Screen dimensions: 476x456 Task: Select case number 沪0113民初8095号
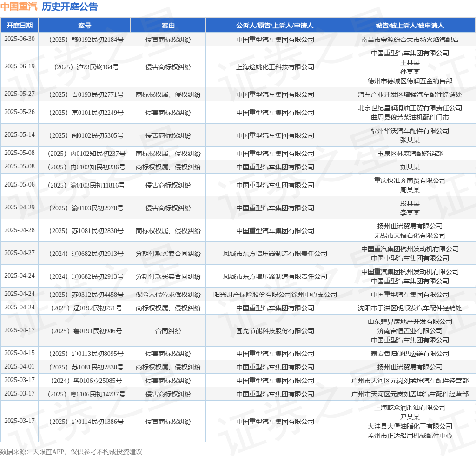click(86, 354)
